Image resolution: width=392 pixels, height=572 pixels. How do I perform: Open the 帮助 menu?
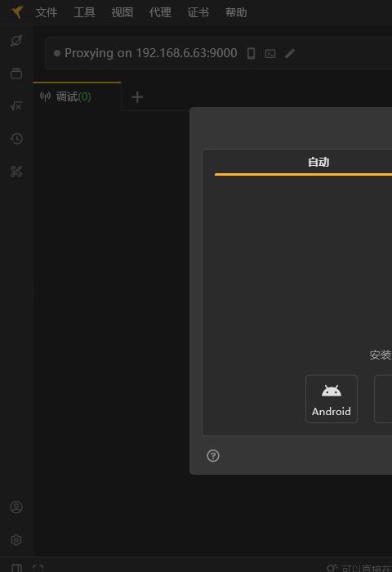pos(236,12)
